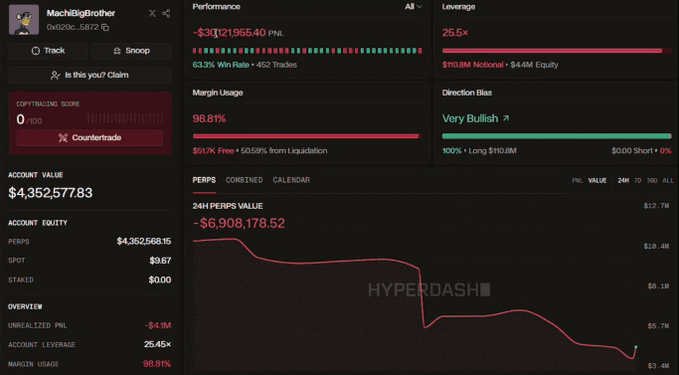The image size is (679, 375).
Task: Click the Track button
Action: pyautogui.click(x=48, y=51)
